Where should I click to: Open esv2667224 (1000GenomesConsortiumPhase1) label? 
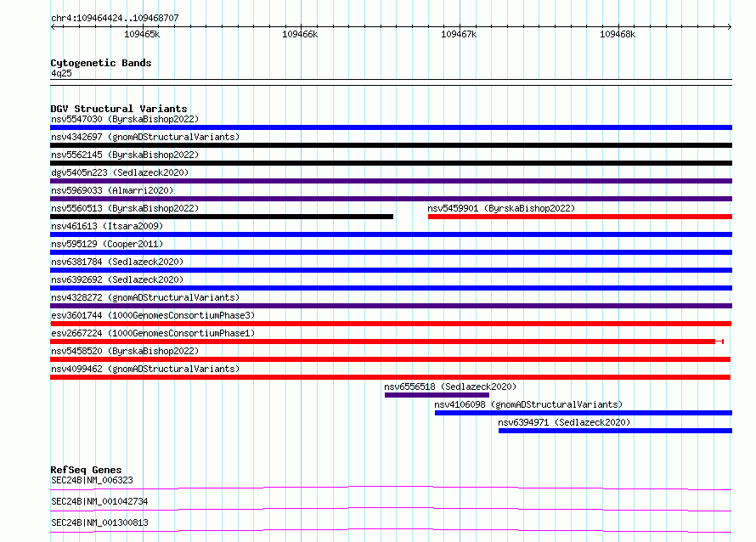click(x=153, y=333)
